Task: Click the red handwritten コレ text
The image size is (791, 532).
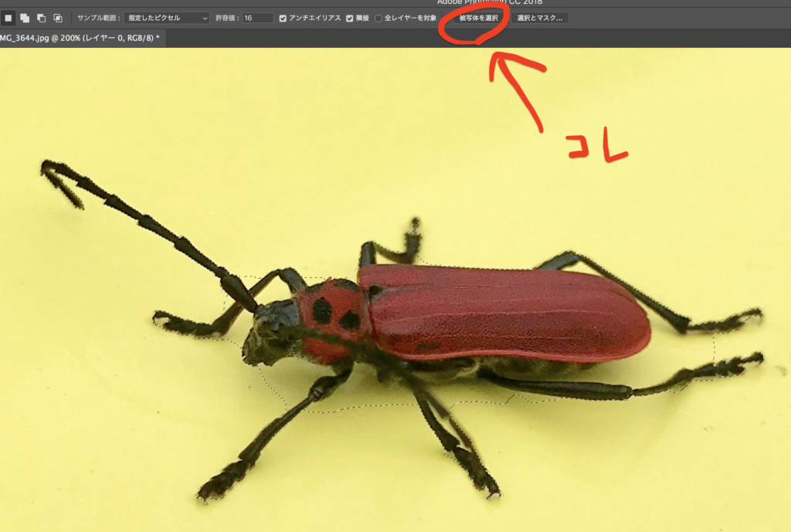Action: pyautogui.click(x=595, y=148)
